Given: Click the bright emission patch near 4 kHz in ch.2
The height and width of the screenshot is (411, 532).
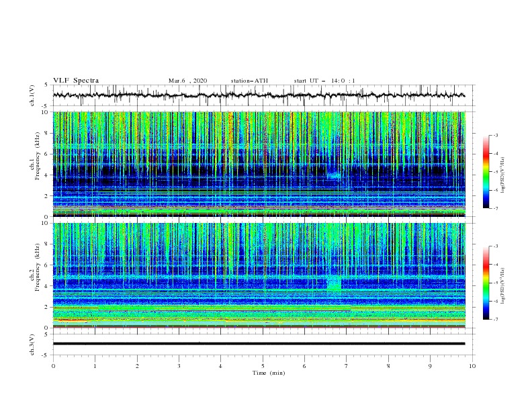Looking at the screenshot, I should pos(335,283).
